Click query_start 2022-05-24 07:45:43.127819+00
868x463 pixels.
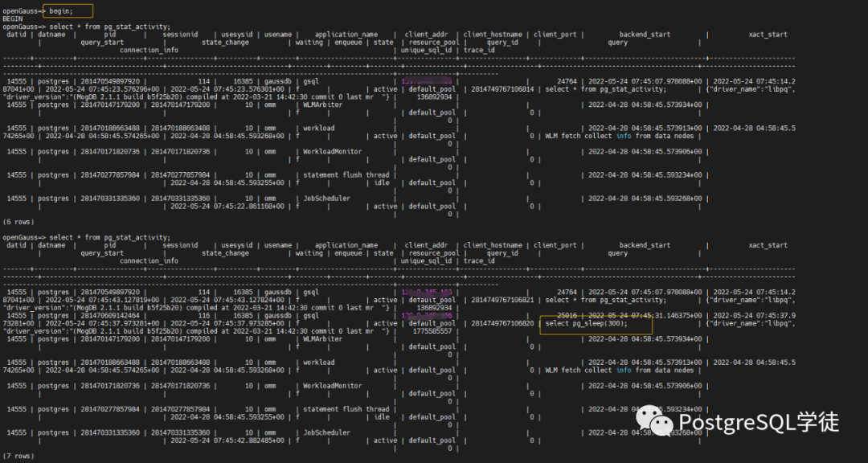[x=102, y=300]
